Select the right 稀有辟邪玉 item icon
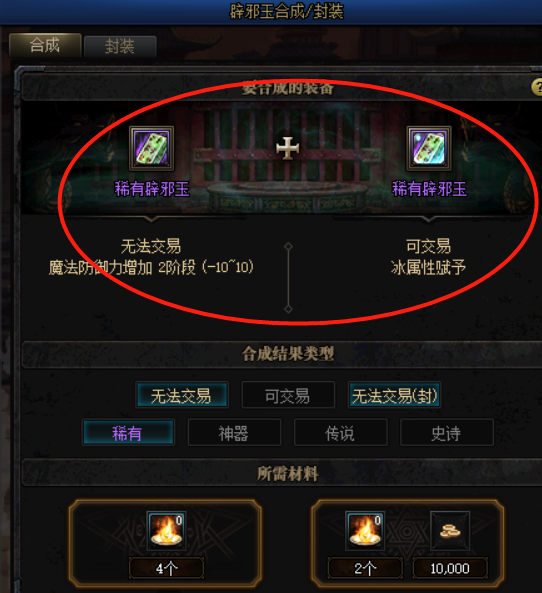Viewport: 542px width, 593px height. (x=429, y=149)
